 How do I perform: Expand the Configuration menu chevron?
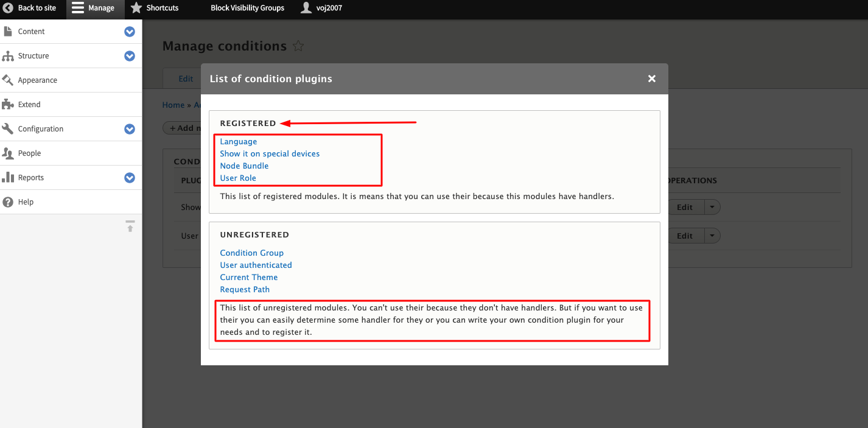[x=130, y=129]
